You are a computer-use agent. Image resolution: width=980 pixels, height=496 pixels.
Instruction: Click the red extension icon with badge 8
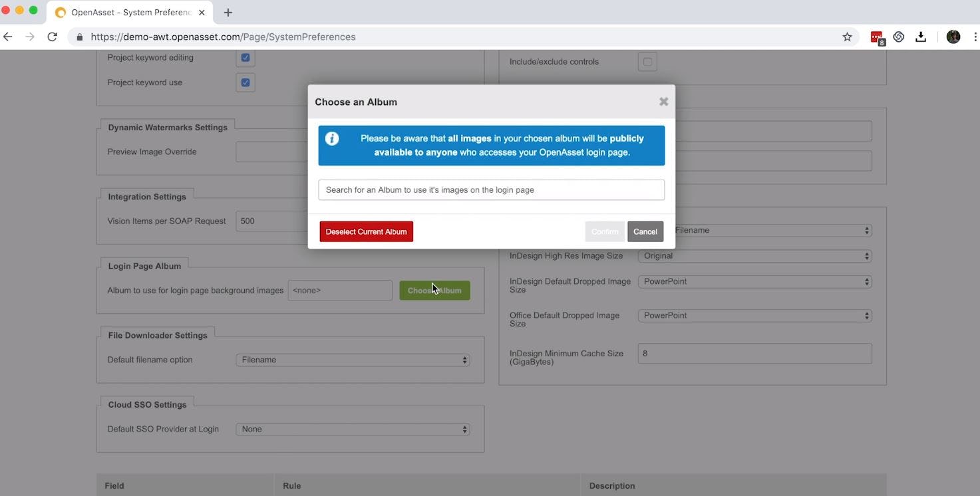coord(877,37)
